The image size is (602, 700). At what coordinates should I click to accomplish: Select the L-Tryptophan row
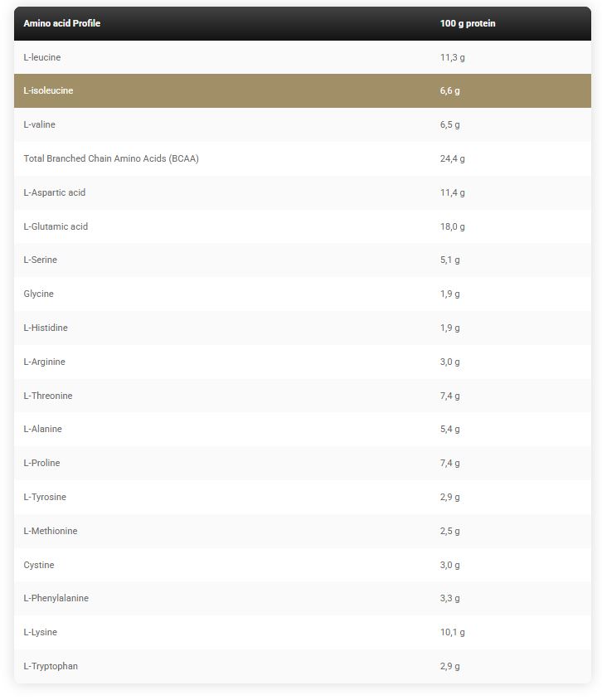(303, 666)
